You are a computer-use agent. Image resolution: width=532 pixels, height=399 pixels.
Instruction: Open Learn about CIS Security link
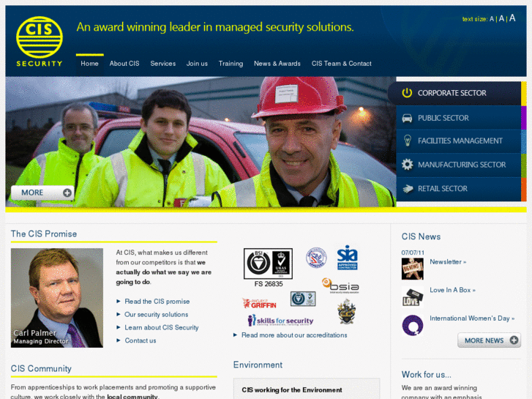[x=162, y=328]
